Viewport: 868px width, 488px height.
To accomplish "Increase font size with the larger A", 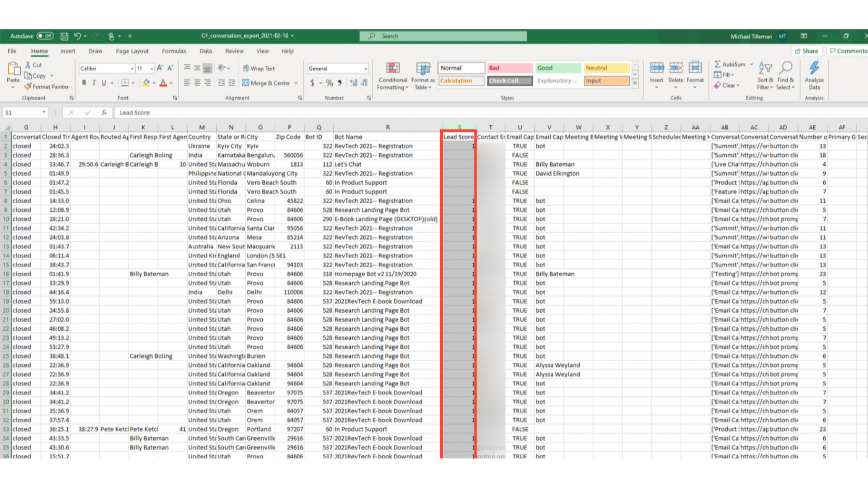I will [x=160, y=68].
